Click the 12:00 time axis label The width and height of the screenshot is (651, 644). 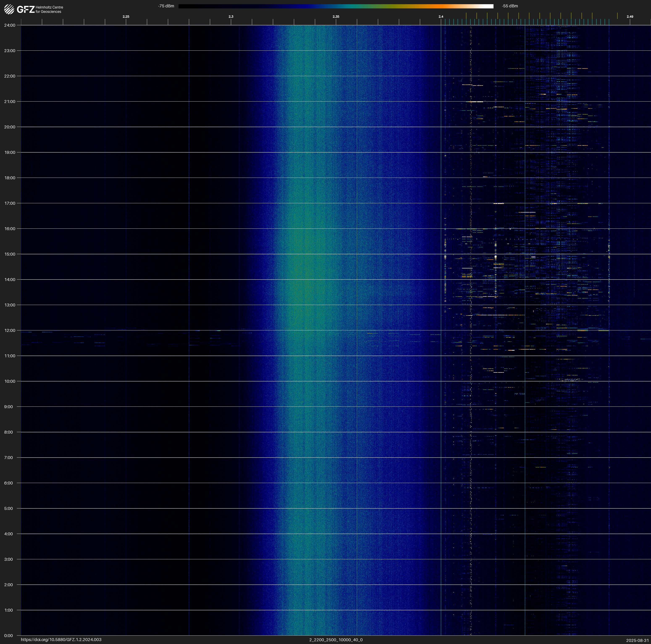[10, 330]
